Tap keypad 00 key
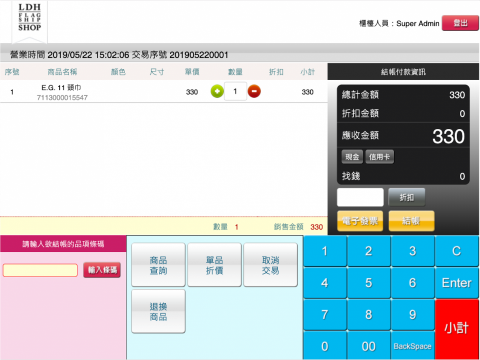 [369, 346]
